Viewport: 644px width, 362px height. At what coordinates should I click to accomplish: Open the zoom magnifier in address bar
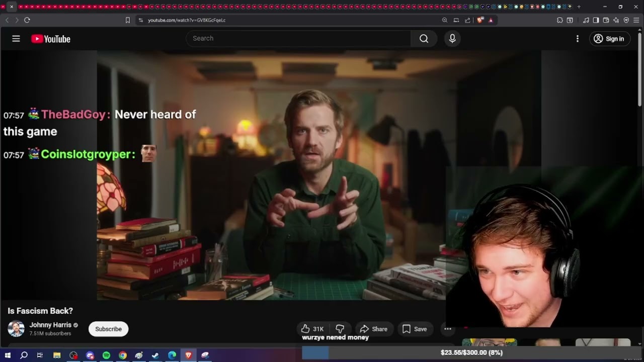445,20
